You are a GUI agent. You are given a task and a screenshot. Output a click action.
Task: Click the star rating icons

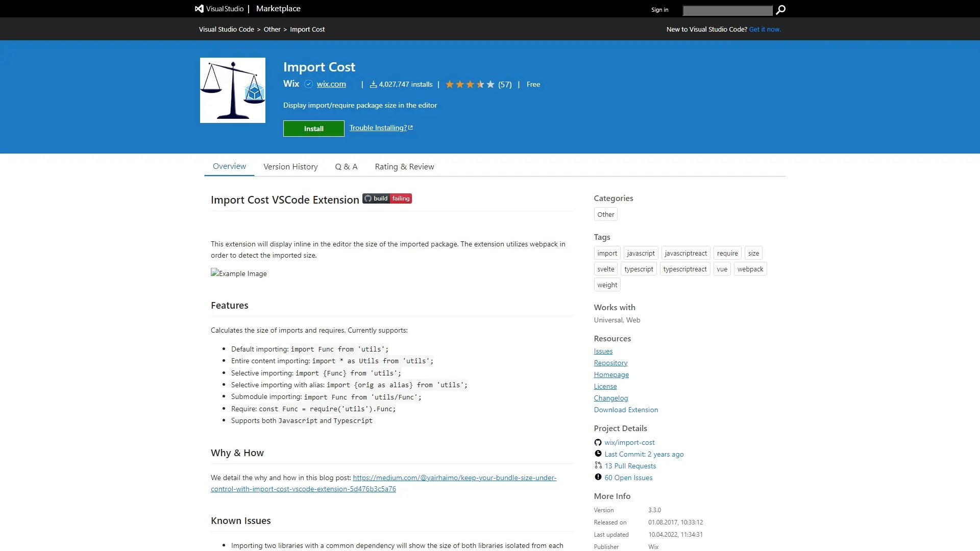pos(470,84)
